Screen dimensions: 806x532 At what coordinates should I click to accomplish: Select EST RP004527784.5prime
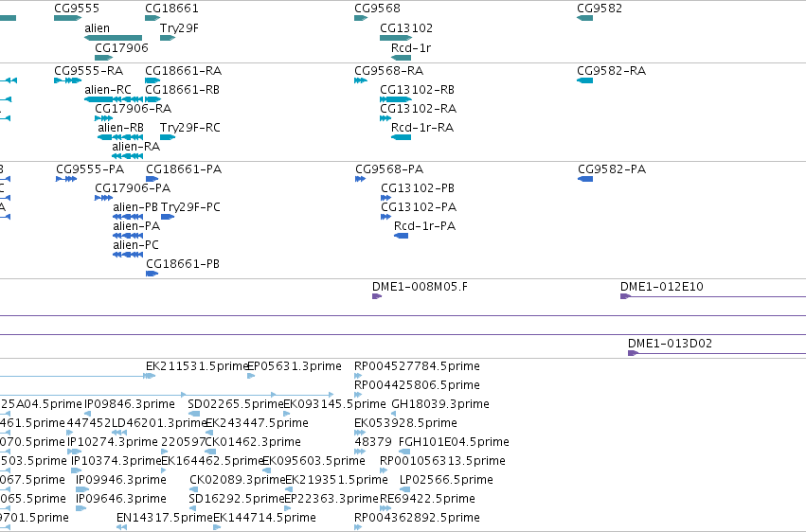click(358, 376)
